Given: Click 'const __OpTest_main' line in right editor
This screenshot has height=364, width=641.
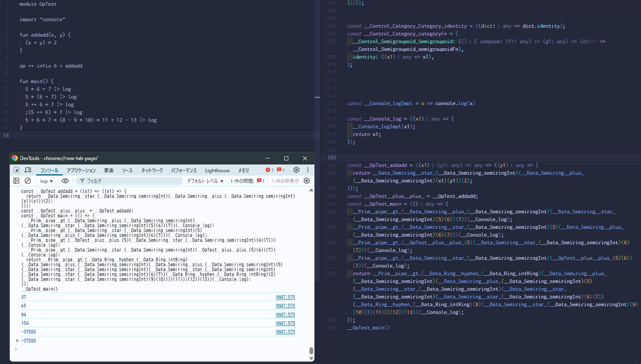Looking at the screenshot, I should pyautogui.click(x=398, y=204).
